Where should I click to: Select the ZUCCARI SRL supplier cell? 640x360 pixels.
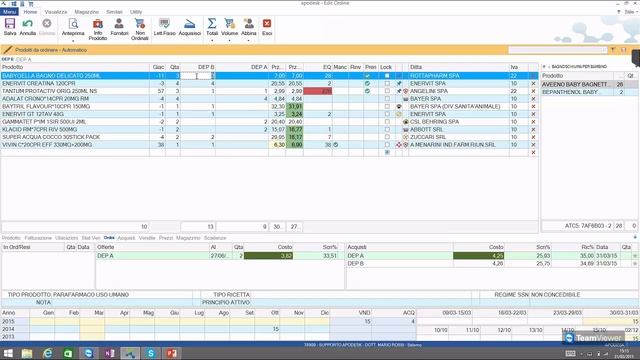pos(459,137)
